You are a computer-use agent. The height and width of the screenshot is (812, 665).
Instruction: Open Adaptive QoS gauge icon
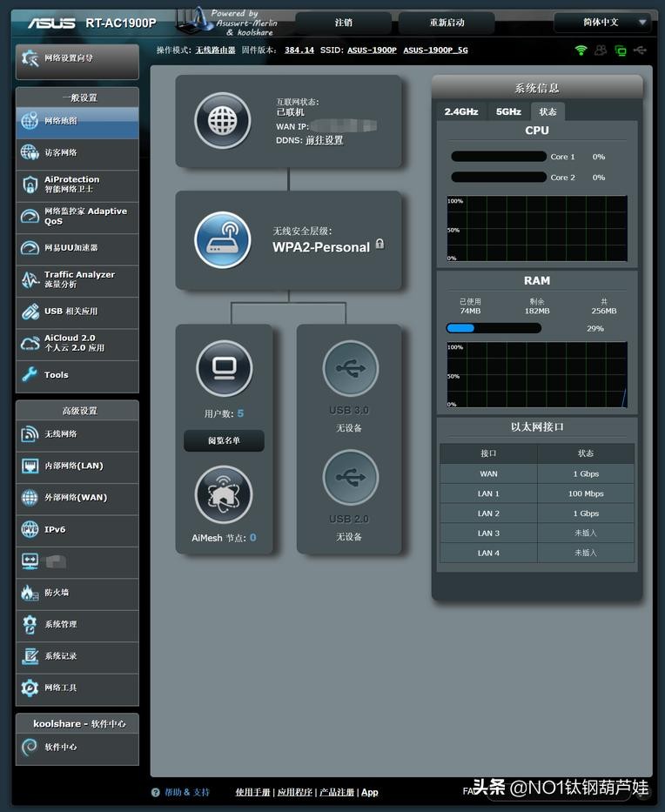(x=30, y=216)
